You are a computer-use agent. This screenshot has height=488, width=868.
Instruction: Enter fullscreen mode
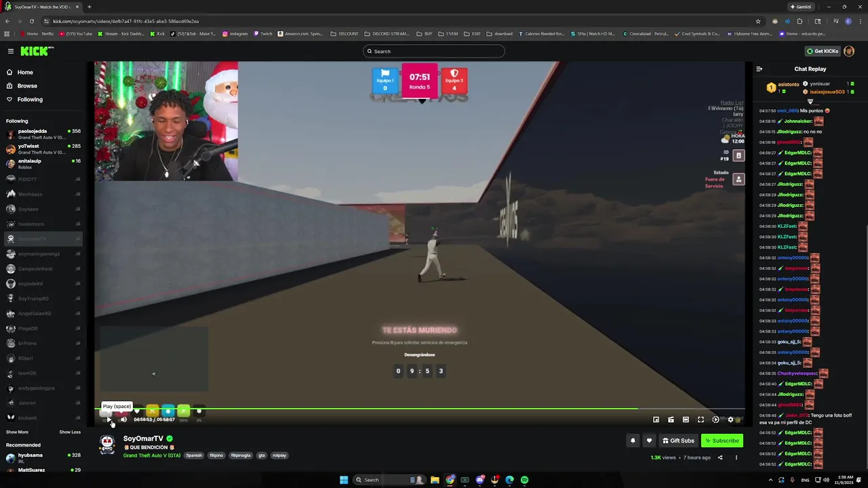(701, 420)
